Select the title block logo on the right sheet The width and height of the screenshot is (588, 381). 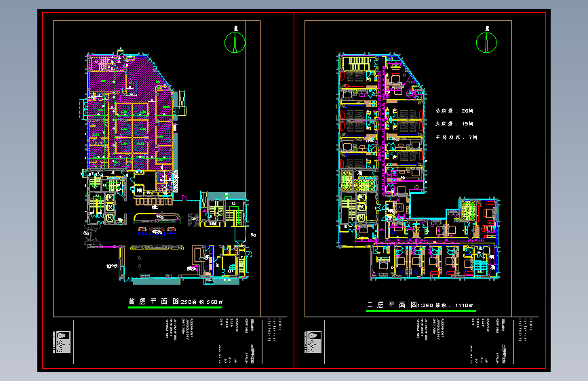click(313, 342)
